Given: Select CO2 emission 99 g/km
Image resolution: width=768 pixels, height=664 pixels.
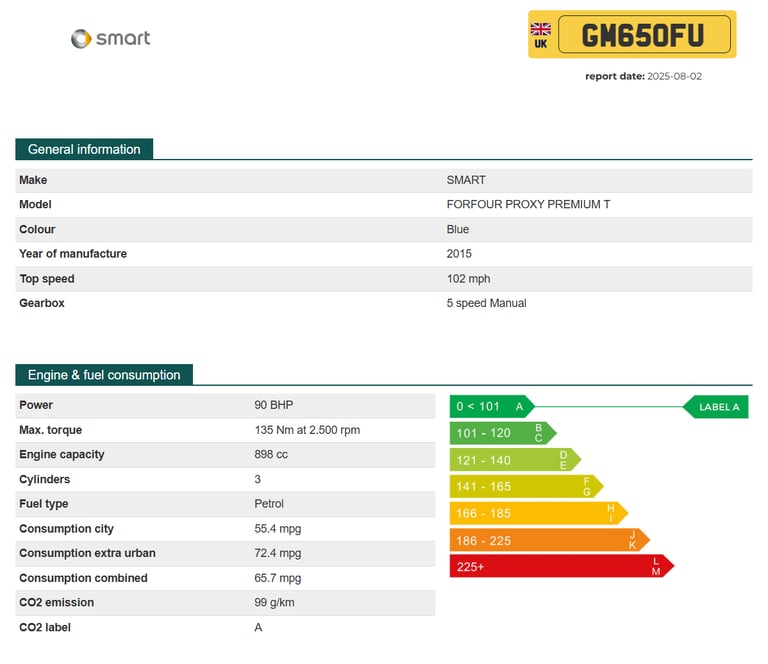Looking at the screenshot, I should (x=274, y=603).
